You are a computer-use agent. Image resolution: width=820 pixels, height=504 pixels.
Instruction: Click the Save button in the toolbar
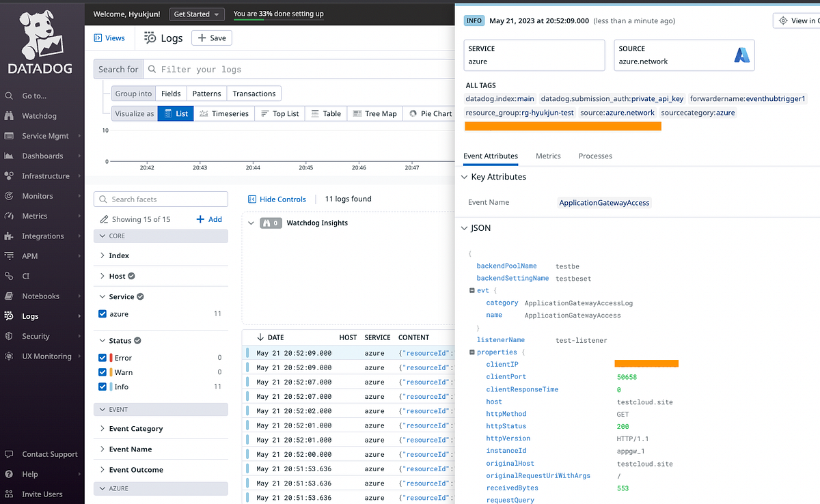pyautogui.click(x=211, y=38)
